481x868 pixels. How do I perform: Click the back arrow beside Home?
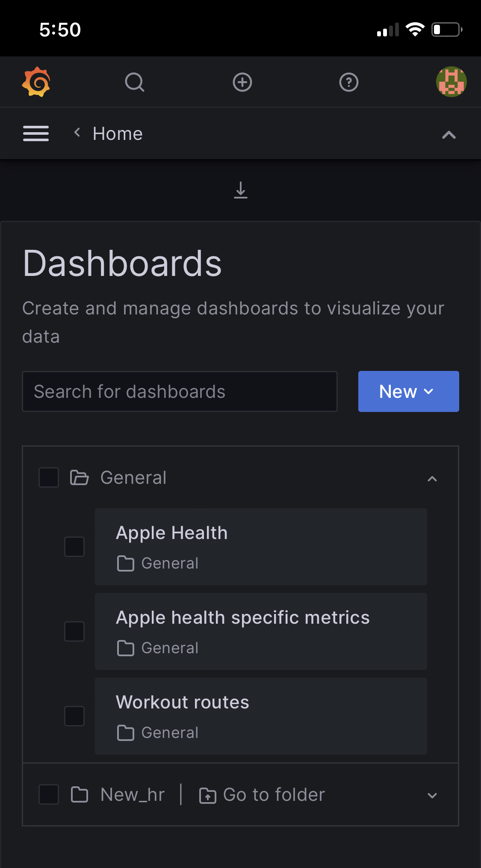(x=77, y=133)
